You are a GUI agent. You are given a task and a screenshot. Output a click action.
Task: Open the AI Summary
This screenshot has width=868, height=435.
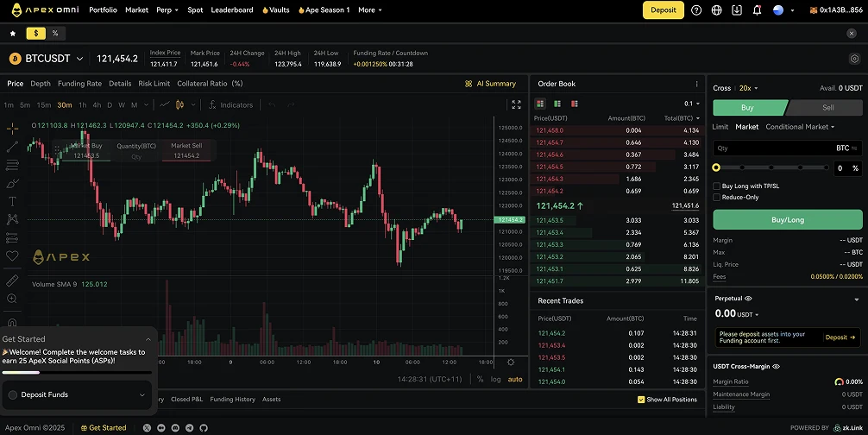[490, 84]
